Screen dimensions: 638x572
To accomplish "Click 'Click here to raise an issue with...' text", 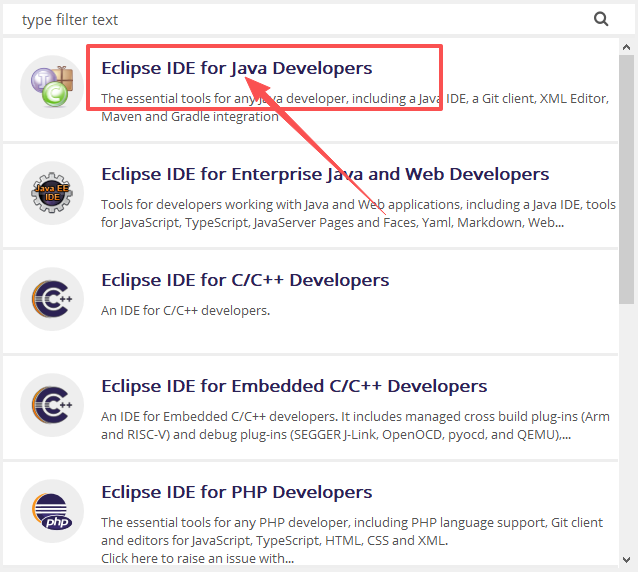I will pyautogui.click(x=197, y=558).
